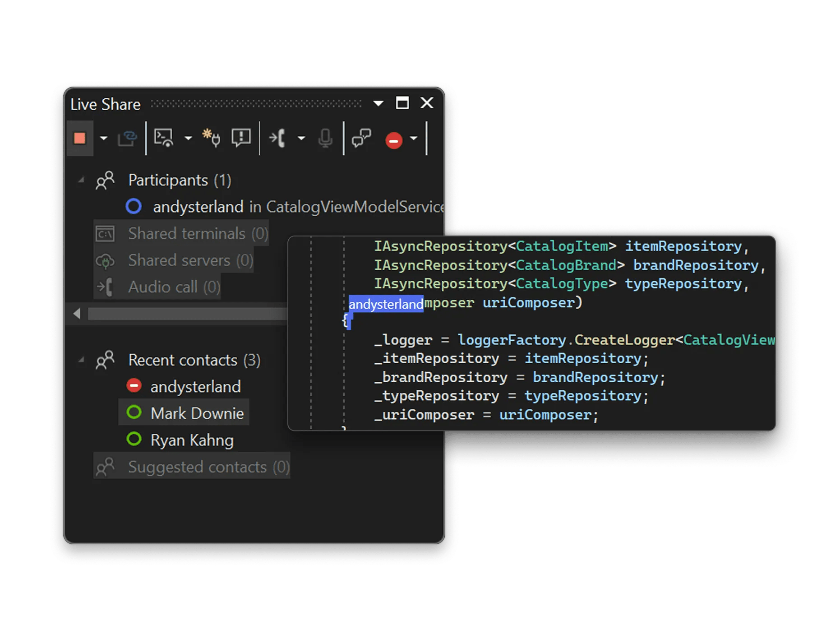This screenshot has width=840, height=630.
Task: Click the horizontal scrollbar thumb
Action: coord(188,314)
